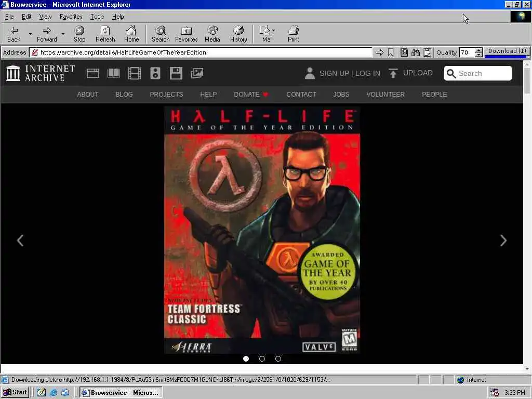The width and height of the screenshot is (532, 399).
Task: Open the Forward history dropdown arrow
Action: [63, 34]
